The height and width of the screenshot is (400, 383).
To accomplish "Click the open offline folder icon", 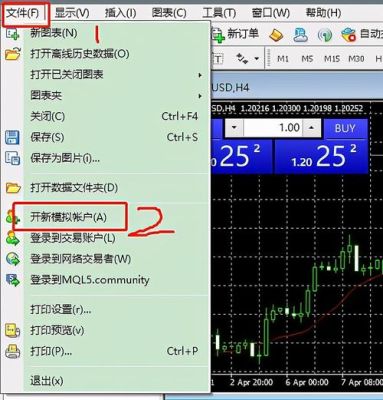I will point(13,54).
